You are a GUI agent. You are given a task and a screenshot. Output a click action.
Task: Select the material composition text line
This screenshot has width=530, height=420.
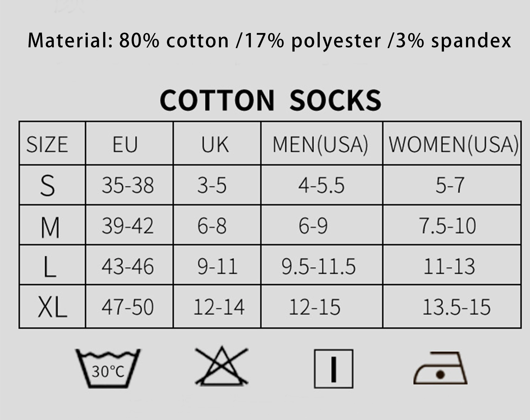point(269,41)
